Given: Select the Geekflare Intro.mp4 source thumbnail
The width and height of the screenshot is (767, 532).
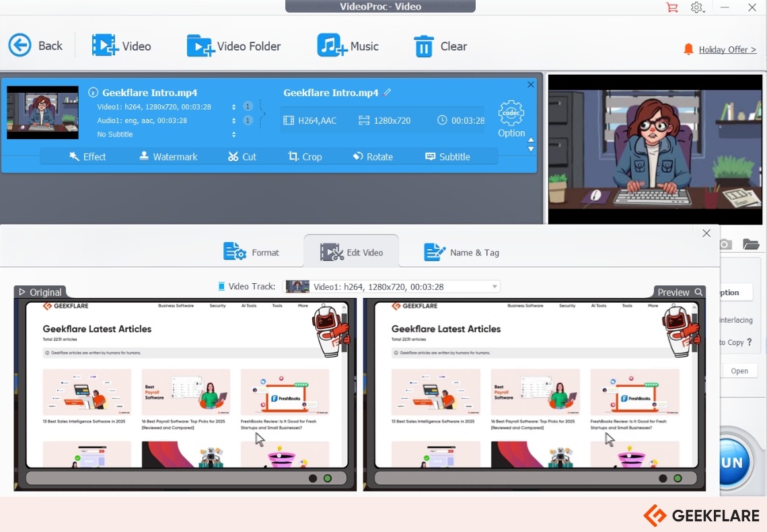Looking at the screenshot, I should click(42, 112).
